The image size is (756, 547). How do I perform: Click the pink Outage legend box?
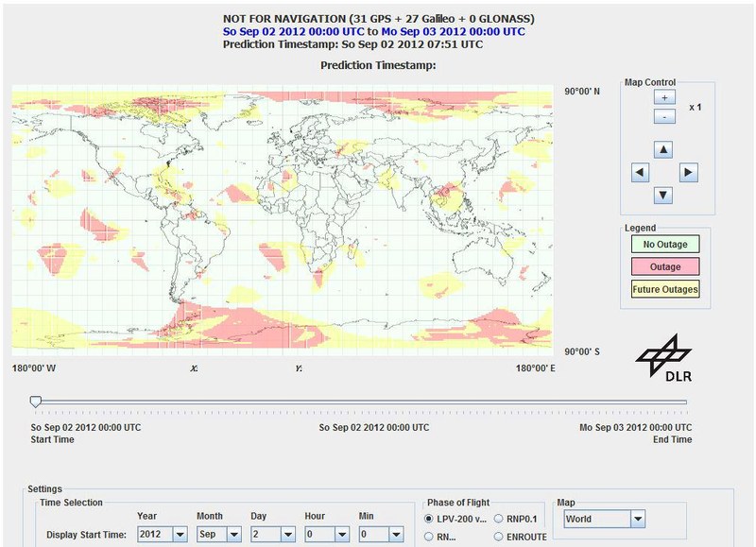[663, 266]
